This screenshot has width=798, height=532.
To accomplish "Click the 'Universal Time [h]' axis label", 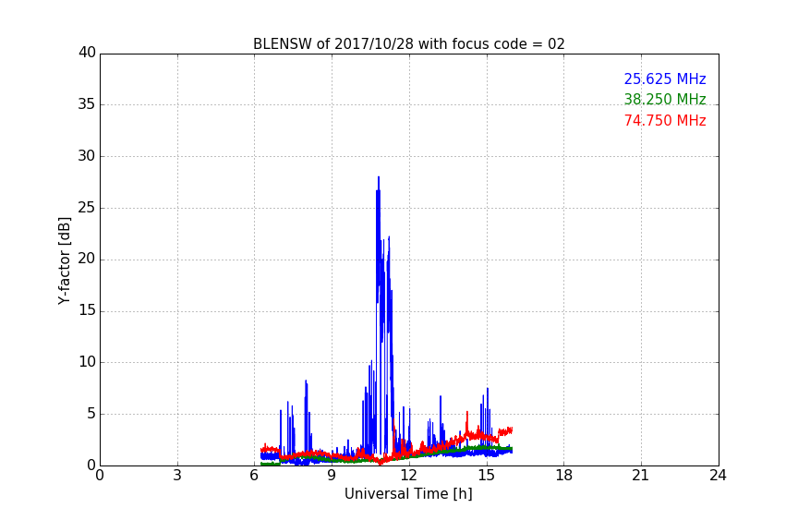I will [x=408, y=494].
